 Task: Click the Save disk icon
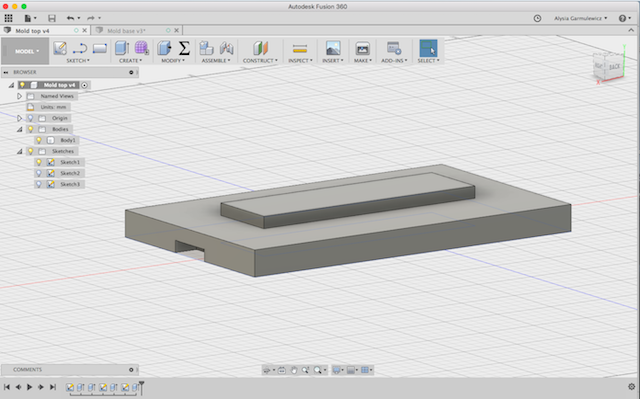(52, 18)
